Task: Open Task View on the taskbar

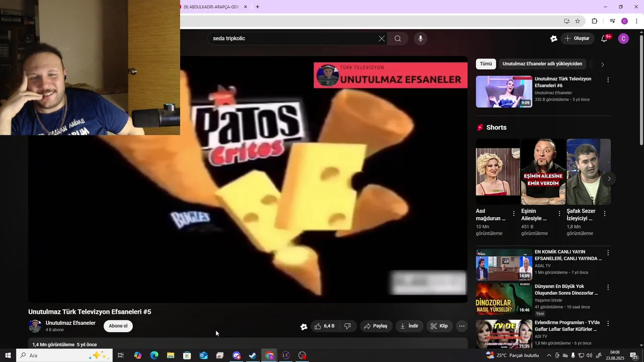Action: pos(121,355)
